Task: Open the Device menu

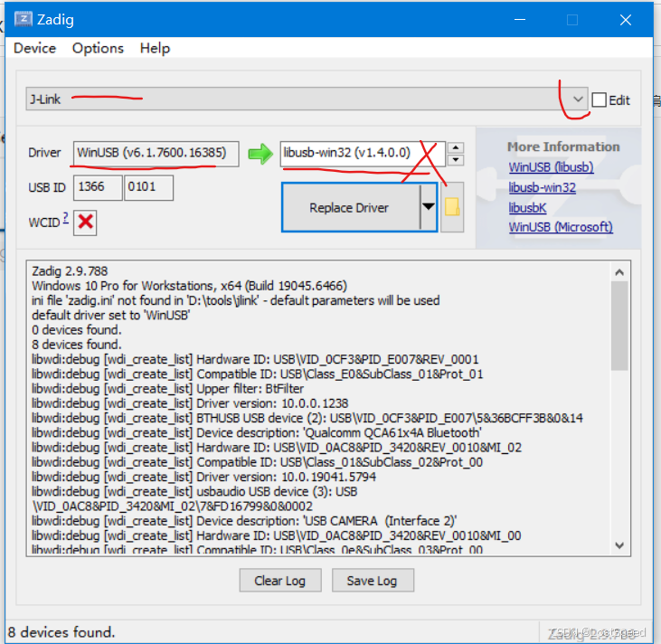Action: 34,48
